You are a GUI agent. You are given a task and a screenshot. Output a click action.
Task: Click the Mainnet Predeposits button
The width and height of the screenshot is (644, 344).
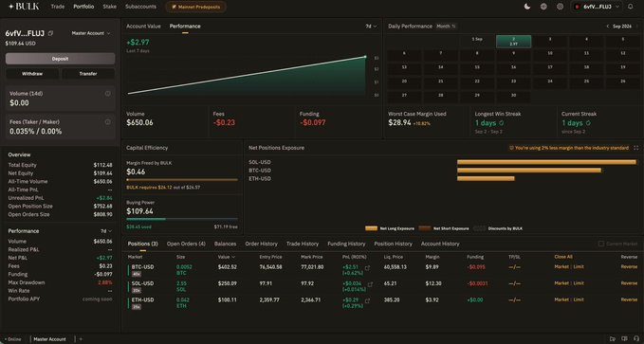(x=196, y=7)
